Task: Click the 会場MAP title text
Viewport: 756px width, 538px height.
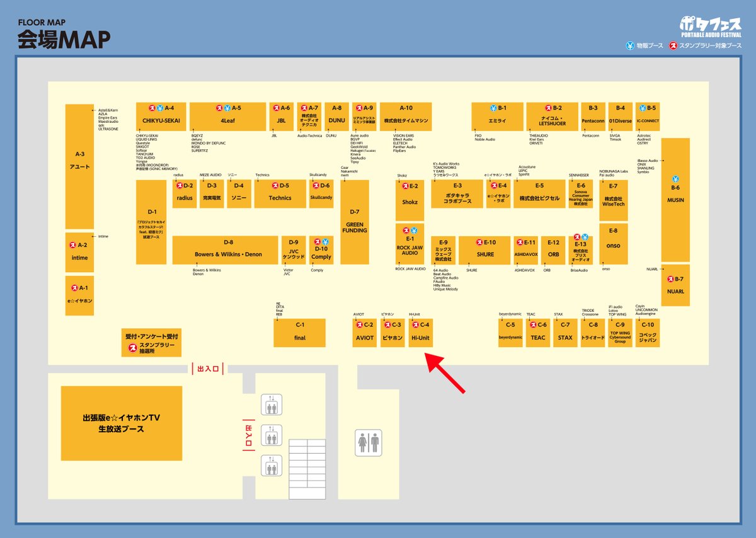Action: [64, 39]
